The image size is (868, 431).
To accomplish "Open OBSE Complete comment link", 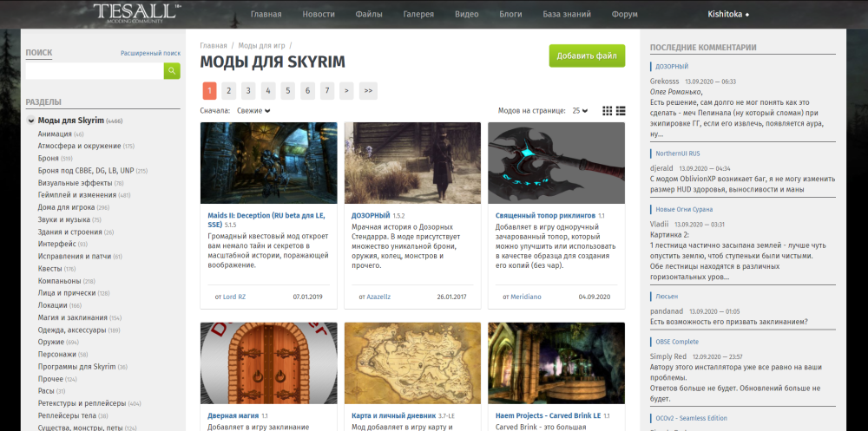I will tap(677, 342).
